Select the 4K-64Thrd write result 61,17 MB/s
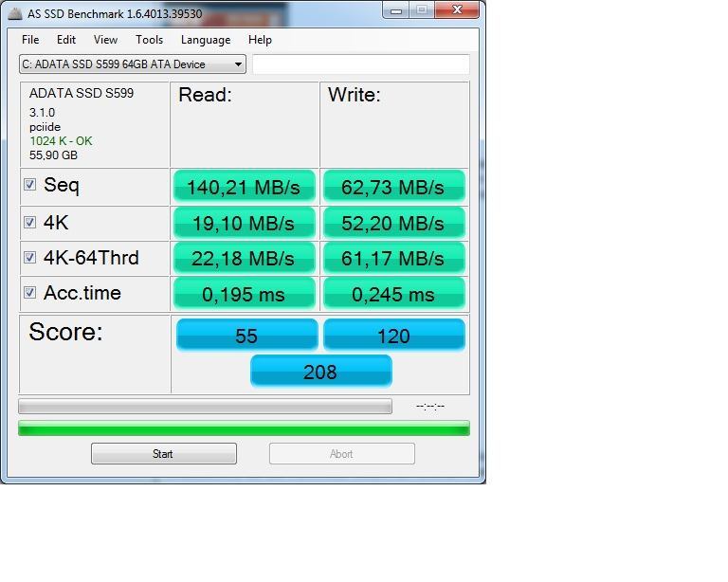The width and height of the screenshot is (728, 582). pos(393,258)
